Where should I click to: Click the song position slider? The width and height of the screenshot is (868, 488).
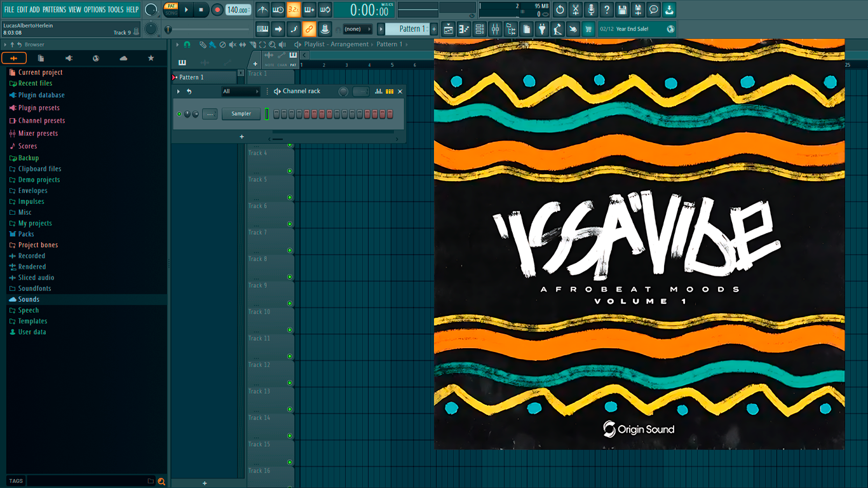pos(208,29)
